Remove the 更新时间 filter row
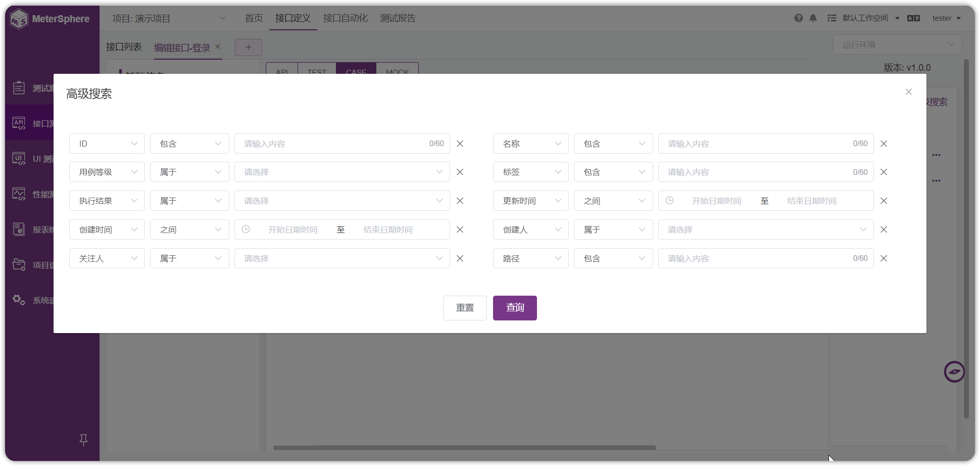Image resolution: width=980 pixels, height=466 pixels. [884, 201]
